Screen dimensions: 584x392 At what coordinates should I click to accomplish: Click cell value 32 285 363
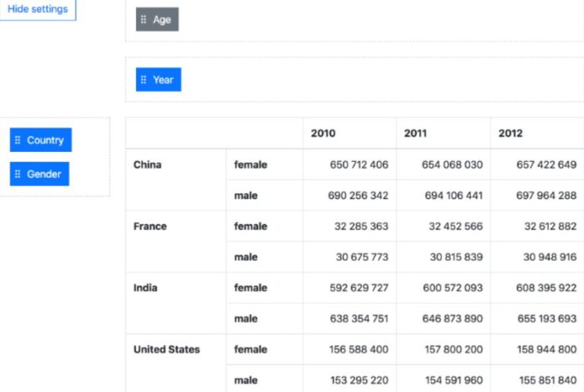coord(361,226)
